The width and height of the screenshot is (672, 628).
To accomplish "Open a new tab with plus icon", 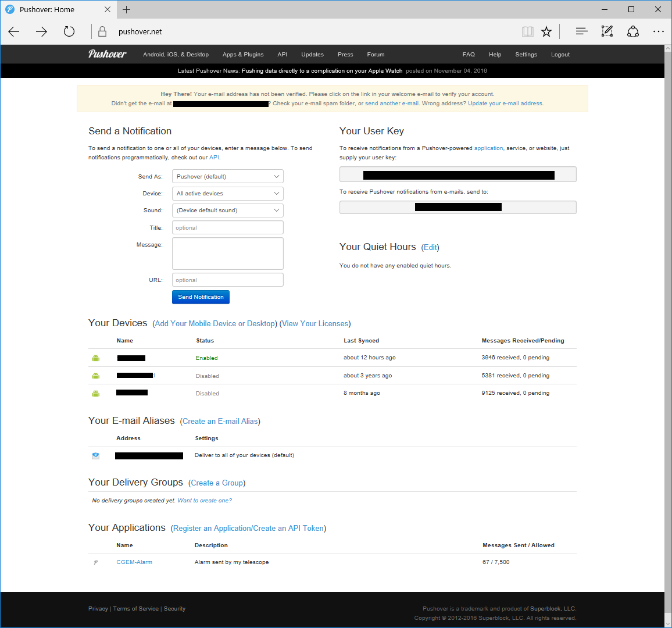I will (126, 9).
